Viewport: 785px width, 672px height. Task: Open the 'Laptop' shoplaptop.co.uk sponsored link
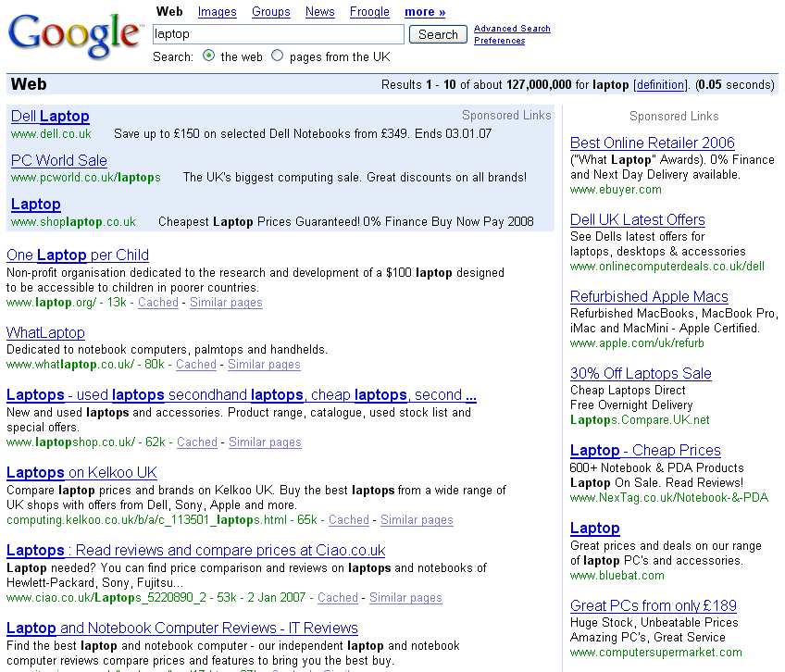35,205
